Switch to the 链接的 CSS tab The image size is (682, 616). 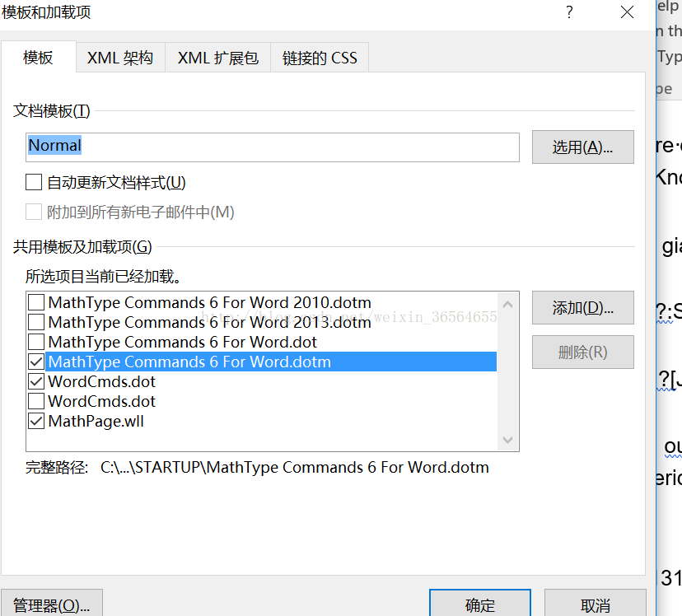[x=320, y=58]
